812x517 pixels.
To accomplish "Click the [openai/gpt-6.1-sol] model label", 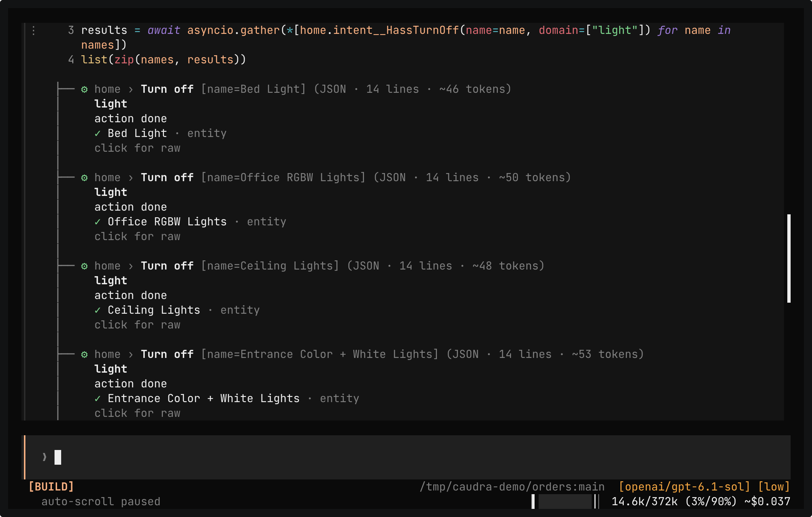I will (685, 487).
